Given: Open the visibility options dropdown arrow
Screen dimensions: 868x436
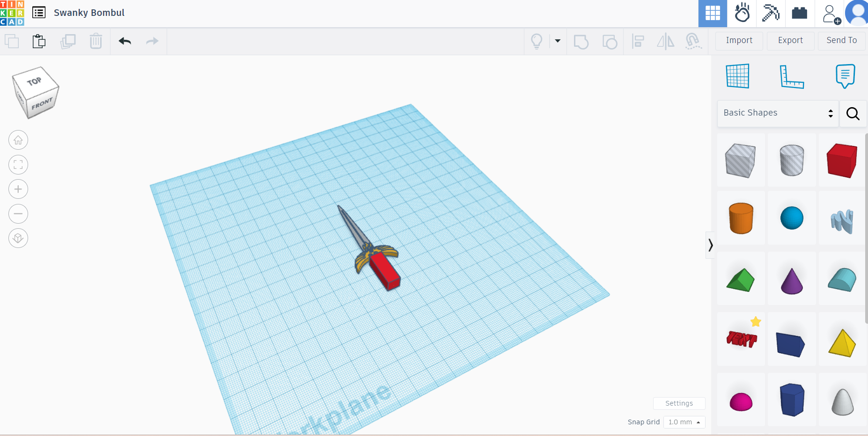Looking at the screenshot, I should (558, 41).
